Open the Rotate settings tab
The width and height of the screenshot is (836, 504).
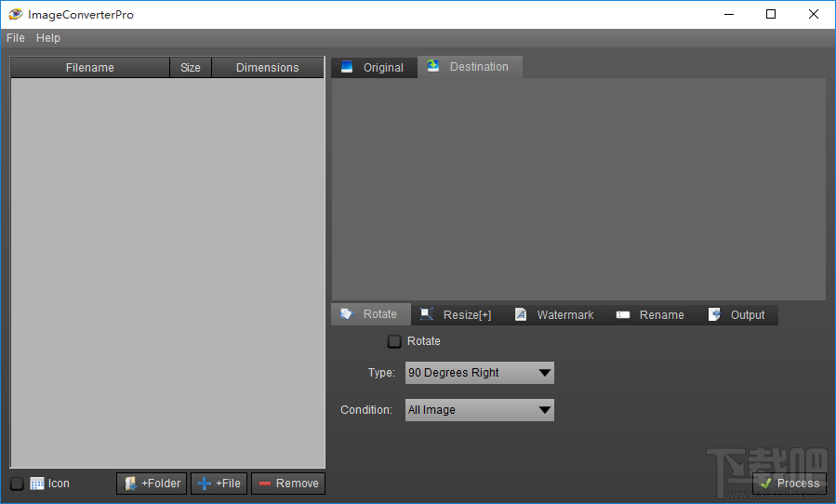[x=371, y=314]
